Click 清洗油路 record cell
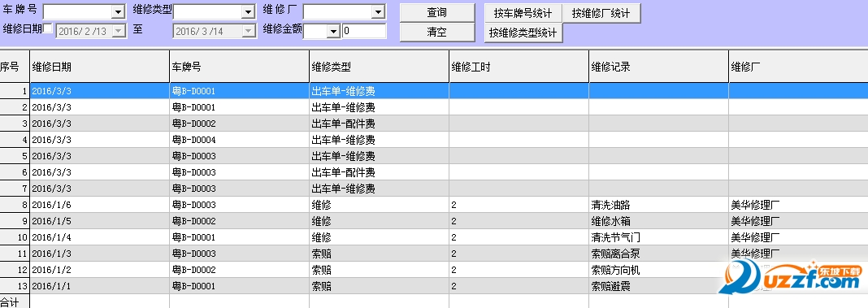 659,205
